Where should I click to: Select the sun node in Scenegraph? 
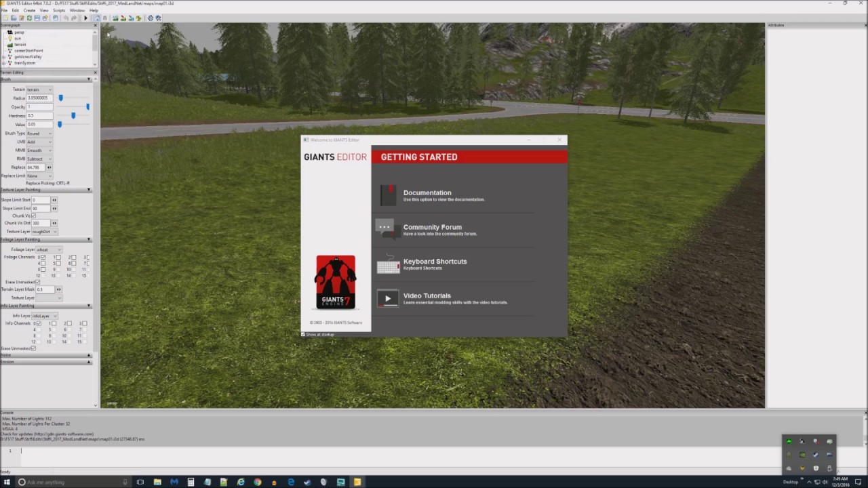point(18,39)
